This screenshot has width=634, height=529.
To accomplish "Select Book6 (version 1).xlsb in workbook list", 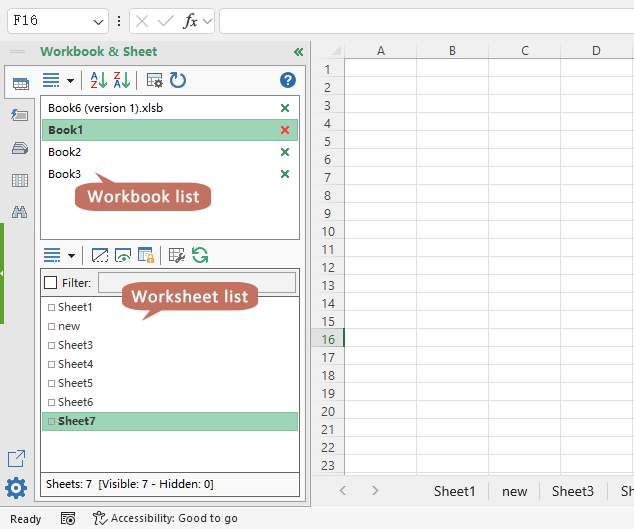I will click(x=170, y=108).
